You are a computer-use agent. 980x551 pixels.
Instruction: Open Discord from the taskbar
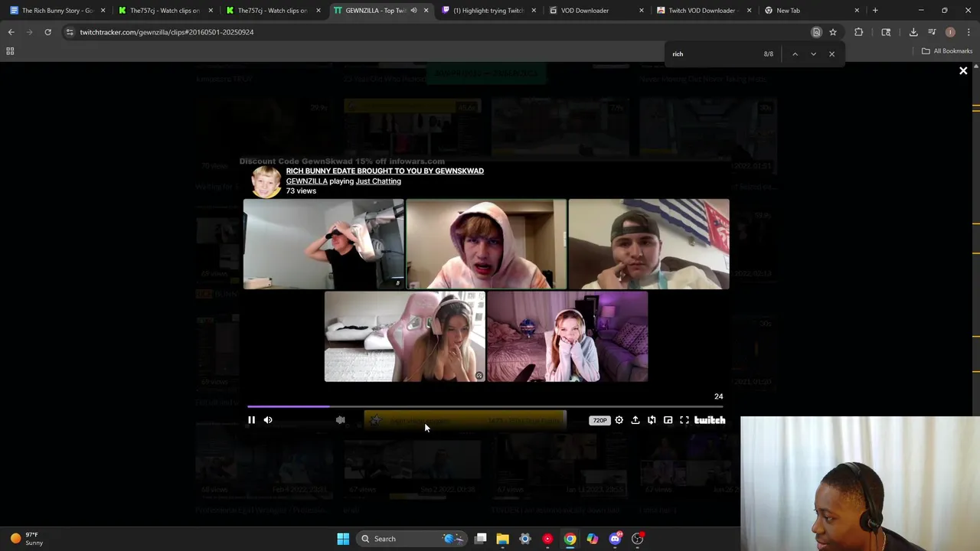[x=615, y=539]
